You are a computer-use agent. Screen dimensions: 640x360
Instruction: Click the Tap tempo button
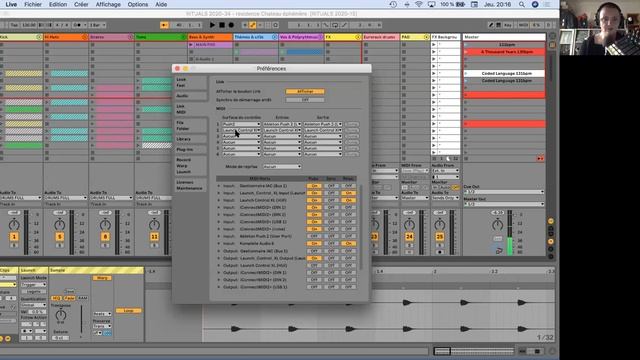point(14,25)
